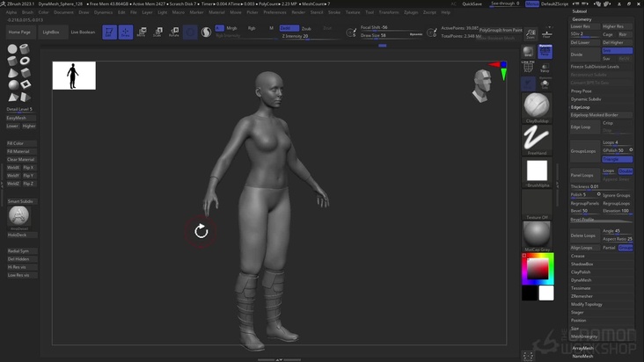Select the Draw mode button
The image size is (644, 362).
[x=126, y=33]
